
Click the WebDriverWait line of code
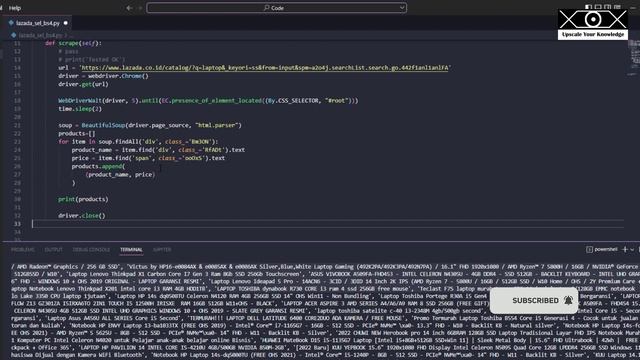(x=208, y=100)
